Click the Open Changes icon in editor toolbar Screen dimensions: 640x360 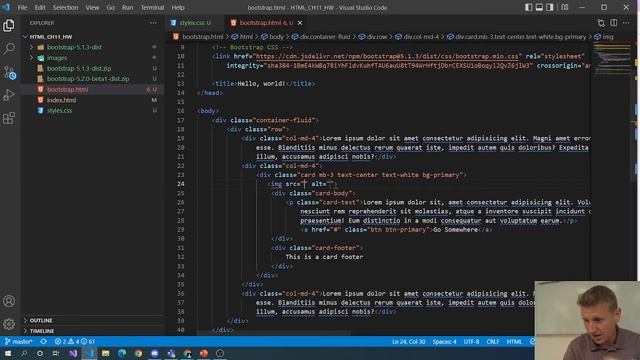(x=601, y=23)
